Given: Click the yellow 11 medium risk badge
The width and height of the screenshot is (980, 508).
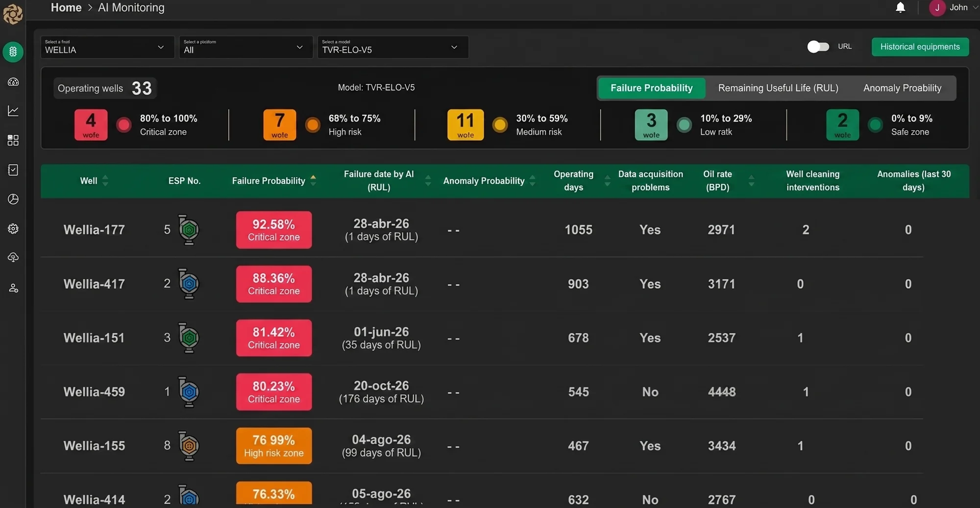Looking at the screenshot, I should click(x=465, y=125).
